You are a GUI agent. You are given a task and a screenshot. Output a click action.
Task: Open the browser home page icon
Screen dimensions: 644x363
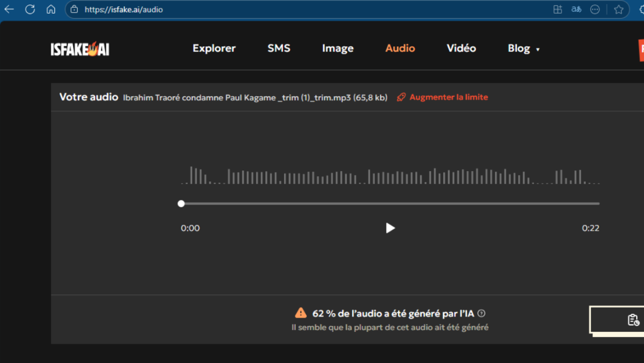coord(51,9)
